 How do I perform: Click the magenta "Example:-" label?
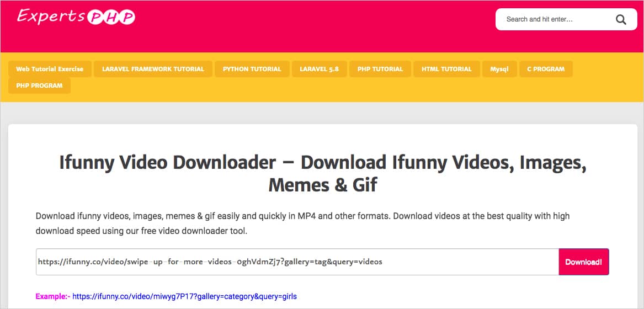pos(52,296)
